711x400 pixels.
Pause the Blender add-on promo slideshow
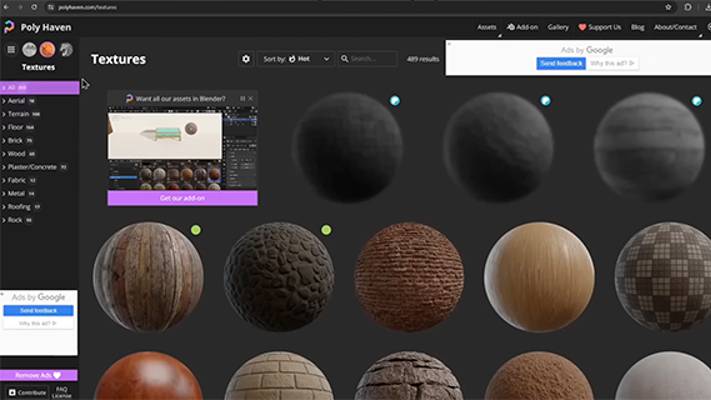tap(243, 98)
